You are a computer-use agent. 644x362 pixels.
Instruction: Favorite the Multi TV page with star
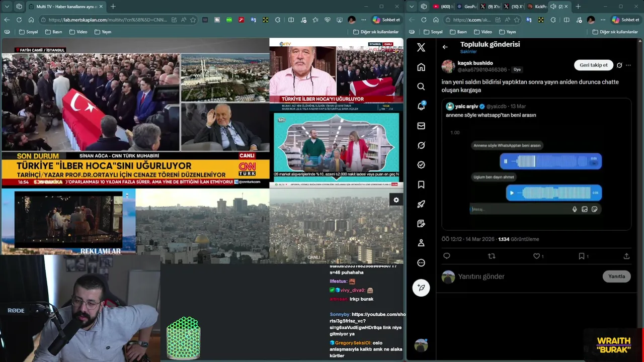[193, 20]
